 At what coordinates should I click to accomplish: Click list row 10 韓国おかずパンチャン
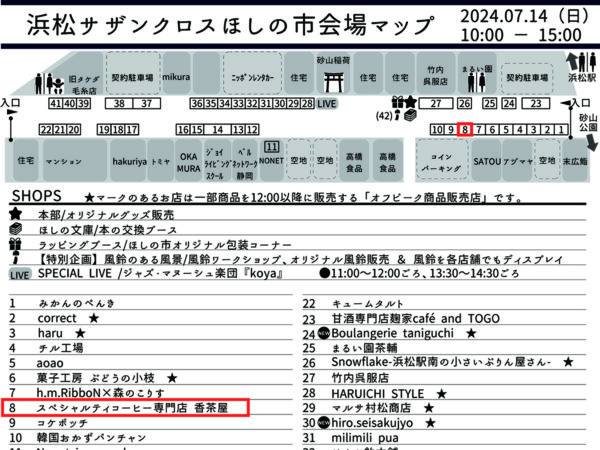click(150, 437)
